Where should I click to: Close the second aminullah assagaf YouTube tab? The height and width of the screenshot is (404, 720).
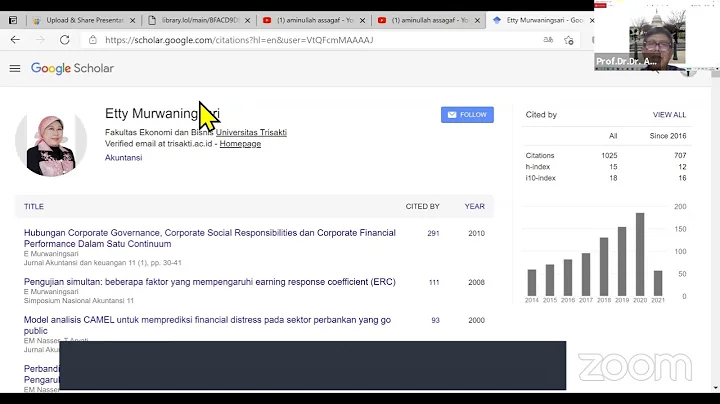pyautogui.click(x=477, y=20)
